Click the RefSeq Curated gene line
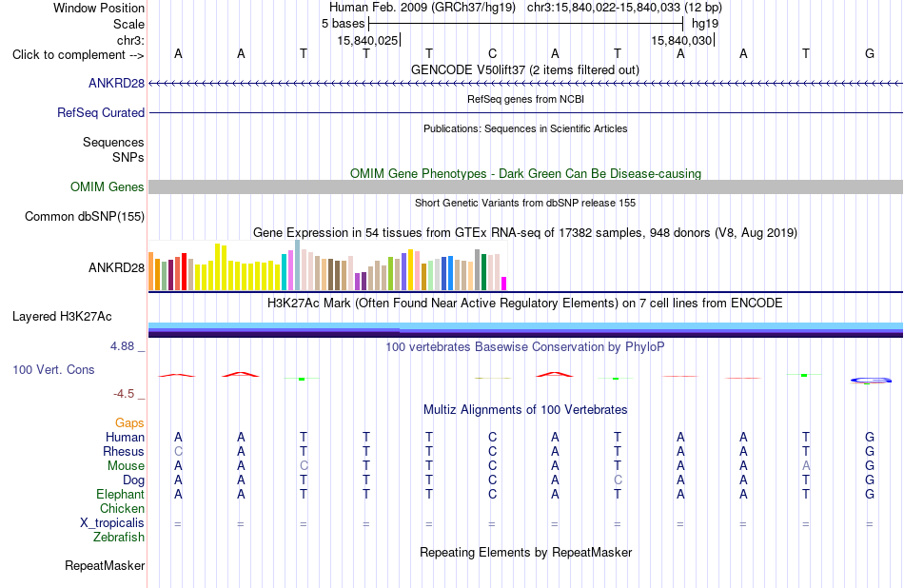904x588 pixels. (x=525, y=112)
